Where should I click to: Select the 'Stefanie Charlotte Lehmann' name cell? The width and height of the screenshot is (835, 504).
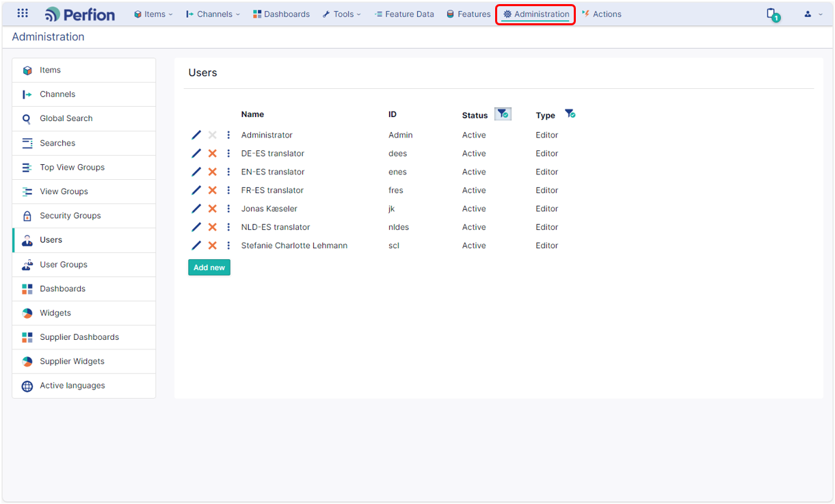click(294, 246)
